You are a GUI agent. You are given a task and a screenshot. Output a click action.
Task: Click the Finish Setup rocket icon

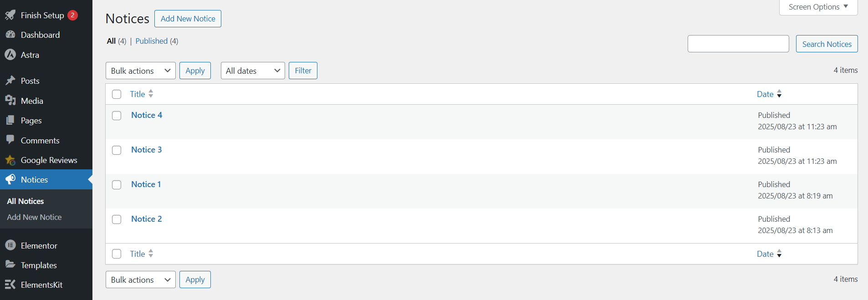[x=10, y=15]
